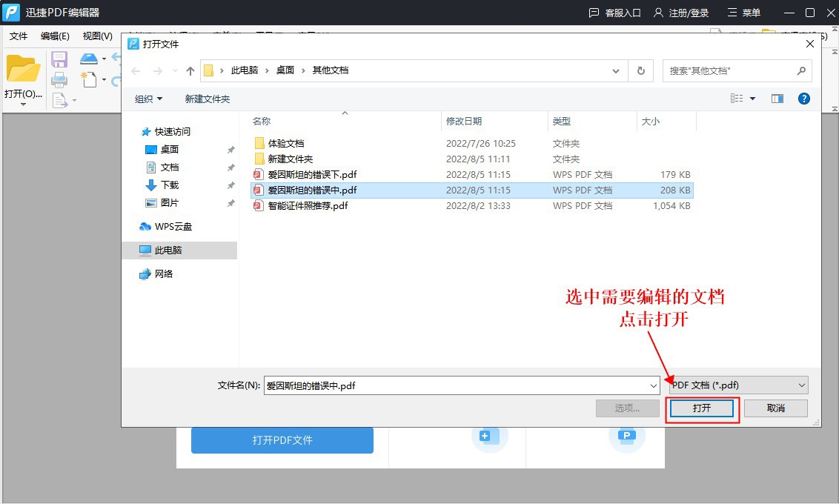
Task: Open the 组织 dropdown menu
Action: click(147, 98)
